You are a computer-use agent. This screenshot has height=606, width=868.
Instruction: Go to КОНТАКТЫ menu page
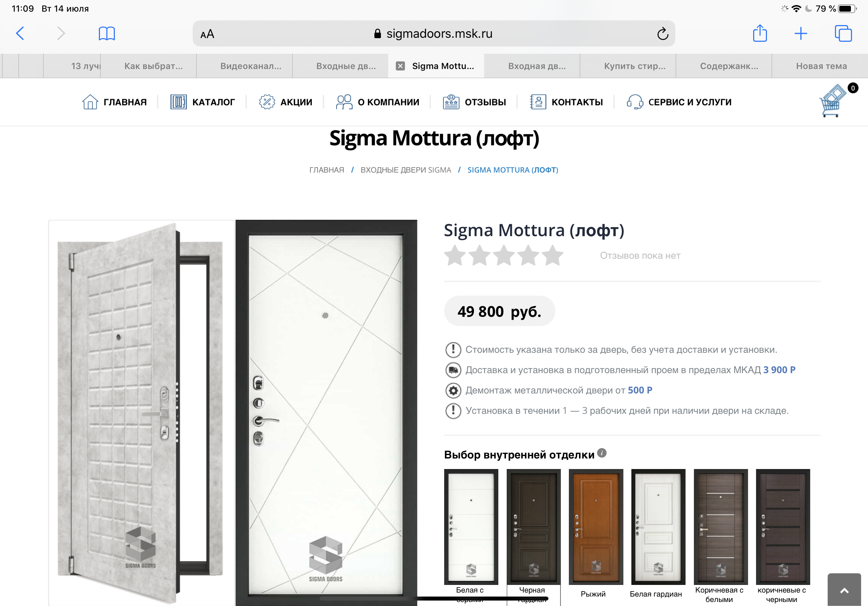[566, 102]
